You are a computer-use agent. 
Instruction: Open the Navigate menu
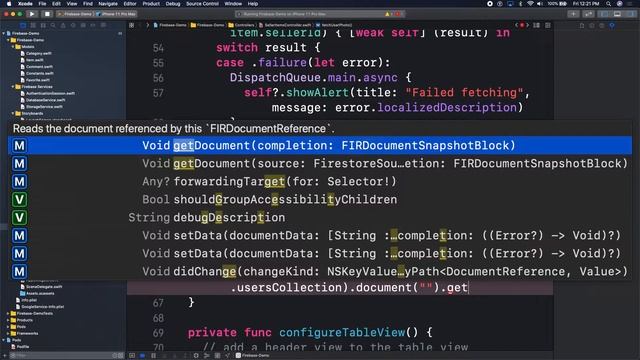(108, 4)
